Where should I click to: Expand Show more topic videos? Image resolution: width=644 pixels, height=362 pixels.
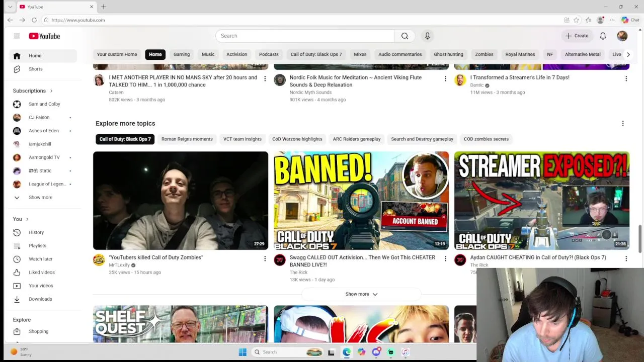(361, 294)
